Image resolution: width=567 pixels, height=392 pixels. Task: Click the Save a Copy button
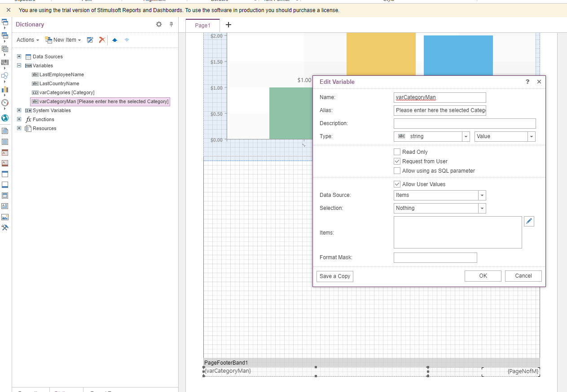[x=335, y=276]
